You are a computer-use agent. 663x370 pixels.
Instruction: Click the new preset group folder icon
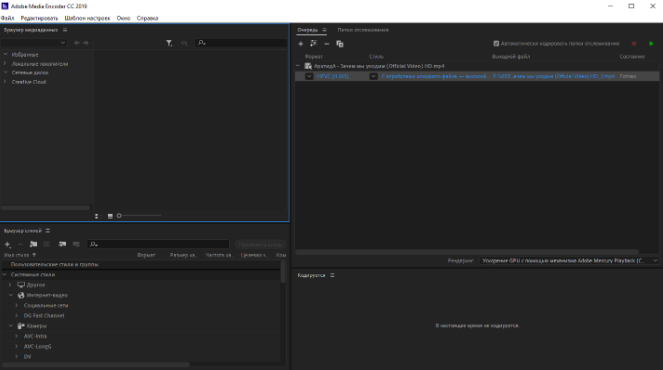tap(33, 244)
